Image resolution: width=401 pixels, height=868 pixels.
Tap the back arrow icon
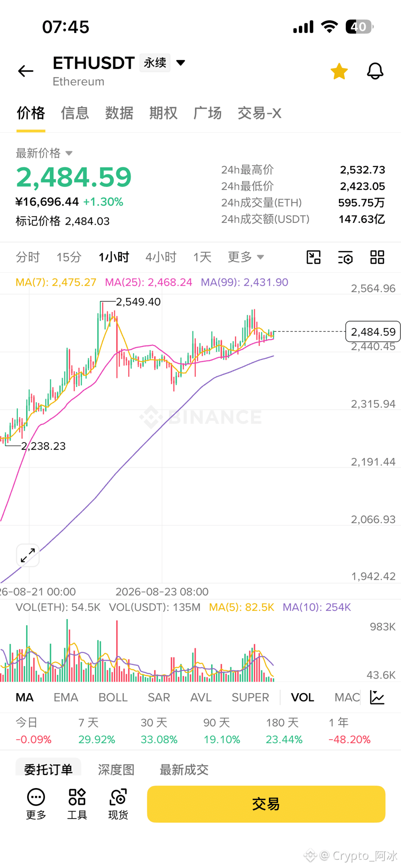point(26,71)
